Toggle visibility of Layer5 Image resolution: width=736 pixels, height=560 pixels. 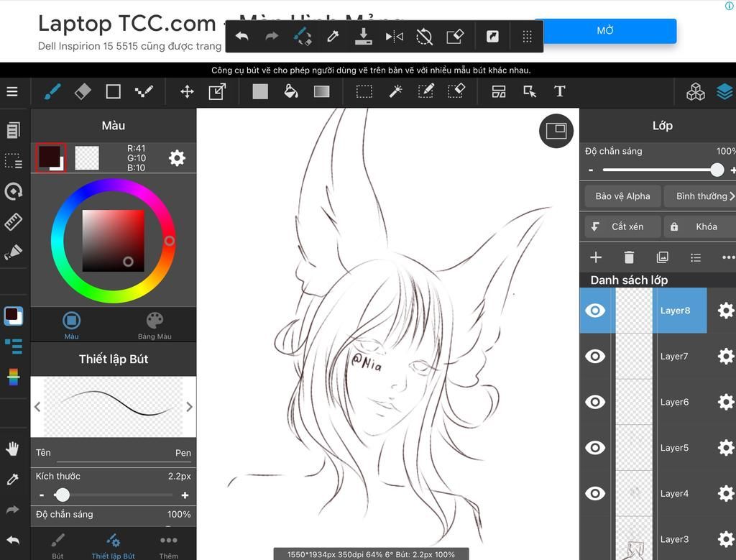tap(595, 448)
